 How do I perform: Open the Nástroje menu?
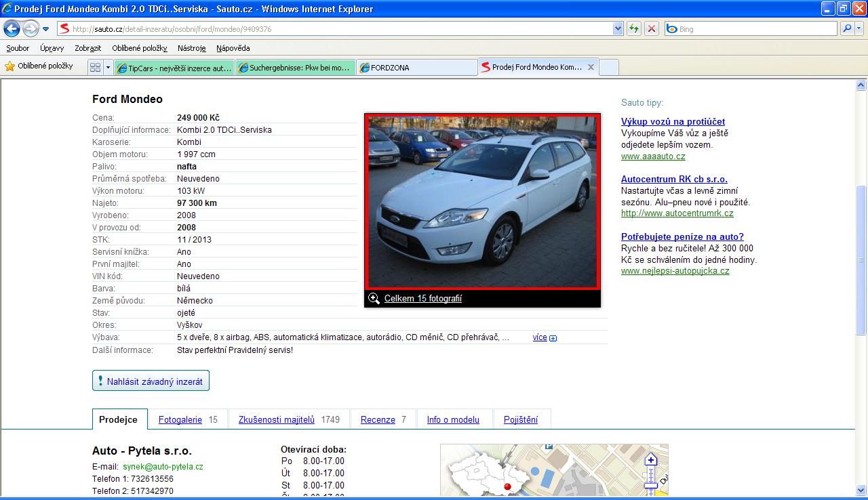pos(191,48)
